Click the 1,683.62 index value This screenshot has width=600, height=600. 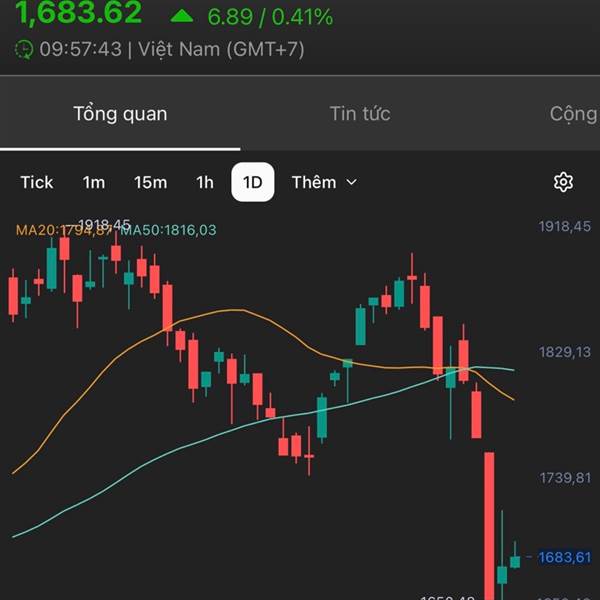click(x=79, y=15)
